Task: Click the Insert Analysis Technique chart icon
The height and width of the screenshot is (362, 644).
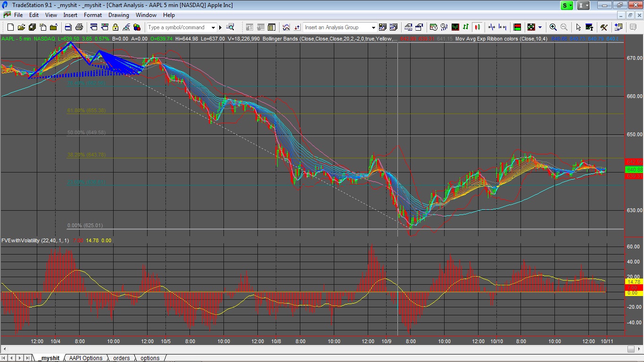Action: [x=286, y=27]
